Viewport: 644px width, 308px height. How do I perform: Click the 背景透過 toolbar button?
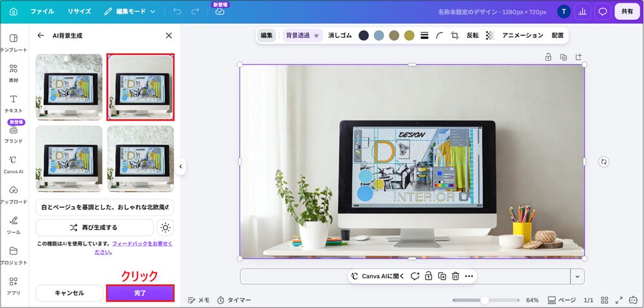[x=303, y=35]
